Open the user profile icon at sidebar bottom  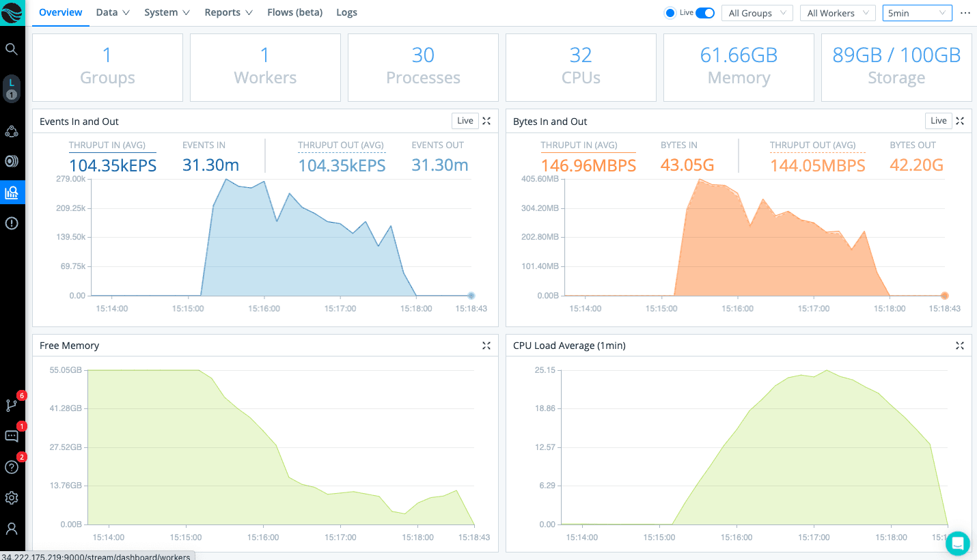[12, 529]
